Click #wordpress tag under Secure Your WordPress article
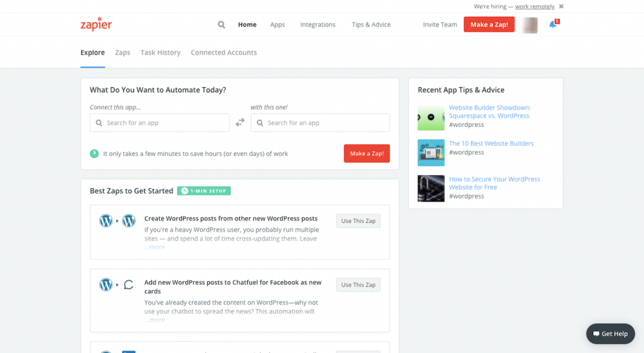The width and height of the screenshot is (644, 353). (x=467, y=197)
